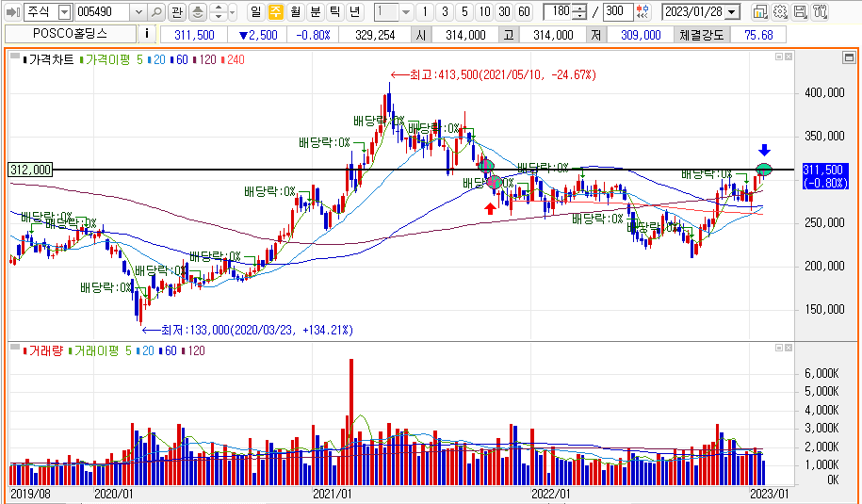The width and height of the screenshot is (862, 504).
Task: Click the 고 high price label
Action: click(x=509, y=35)
